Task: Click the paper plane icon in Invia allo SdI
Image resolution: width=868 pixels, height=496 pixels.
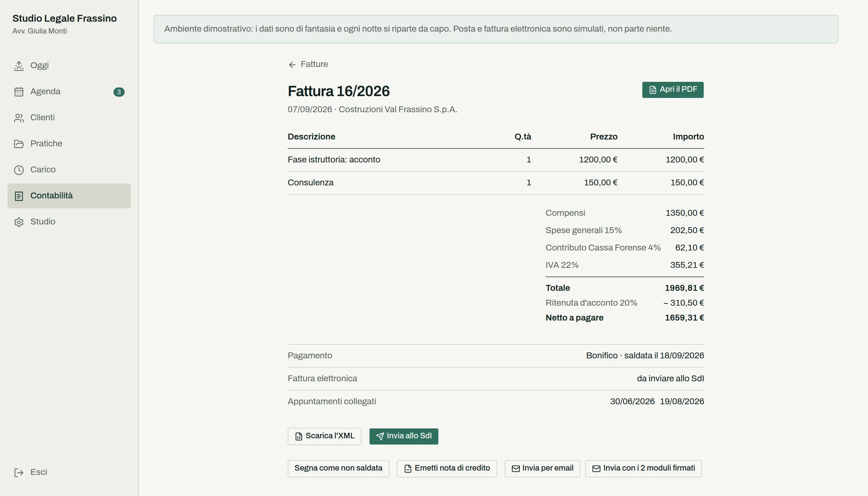Action: (x=380, y=436)
